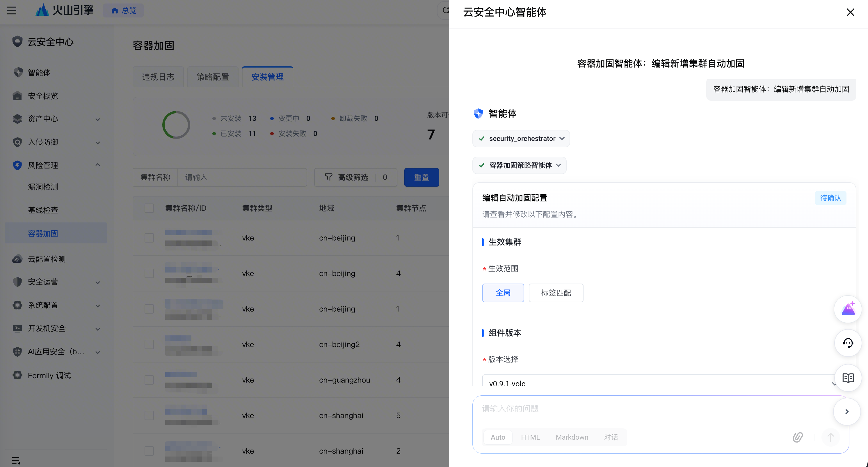Collapse sidebar using bottom-left icon
This screenshot has height=467, width=868.
click(x=16, y=460)
